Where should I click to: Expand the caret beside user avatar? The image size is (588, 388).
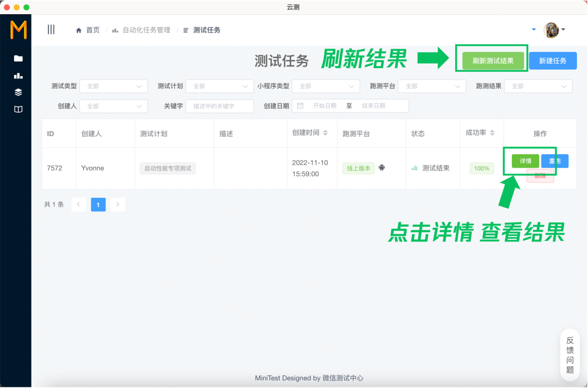[x=563, y=29]
